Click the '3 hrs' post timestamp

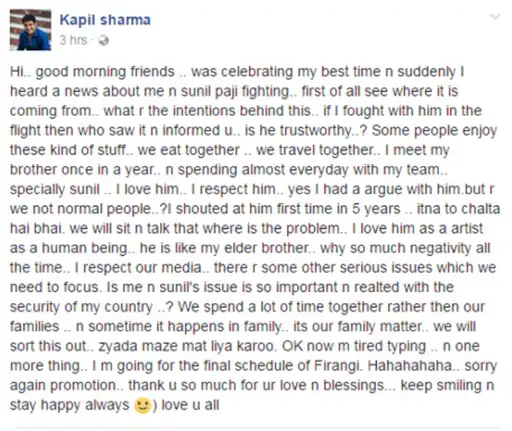pos(73,40)
